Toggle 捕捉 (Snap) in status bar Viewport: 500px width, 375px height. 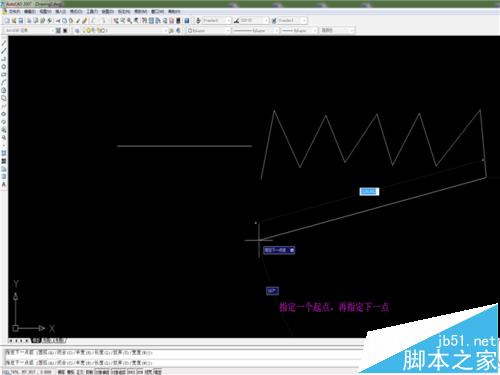click(61, 372)
